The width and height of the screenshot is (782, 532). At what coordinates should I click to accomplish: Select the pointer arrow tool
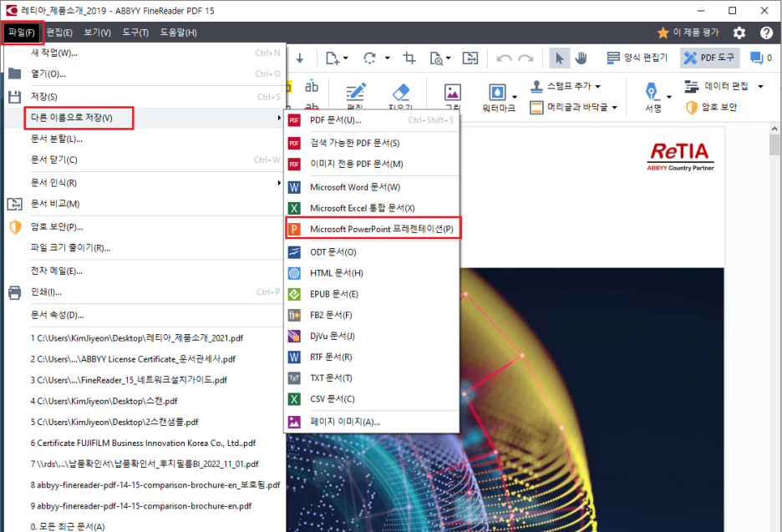click(x=560, y=58)
